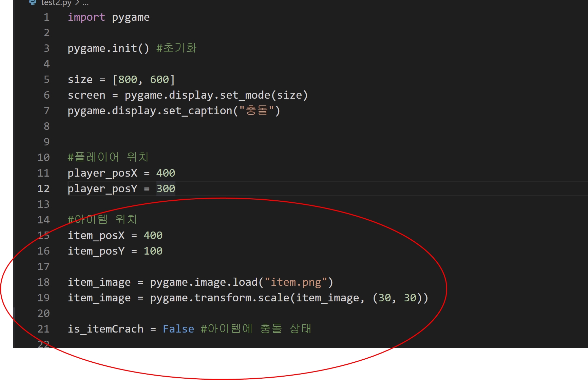Click the '#아이템에 충돌 상태' comment on line 21

[256, 329]
